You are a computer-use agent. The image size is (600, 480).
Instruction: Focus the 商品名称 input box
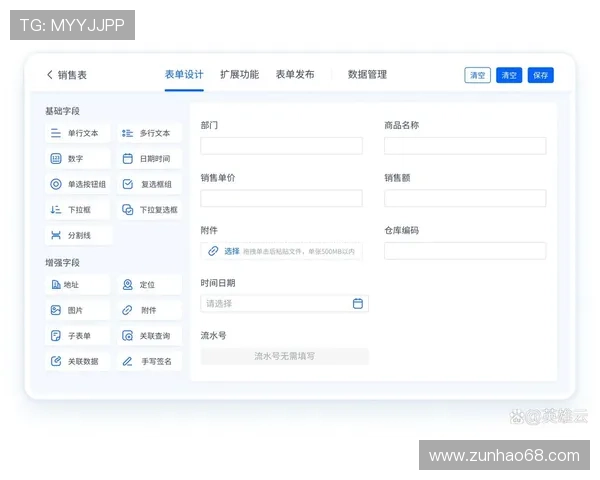pyautogui.click(x=465, y=146)
